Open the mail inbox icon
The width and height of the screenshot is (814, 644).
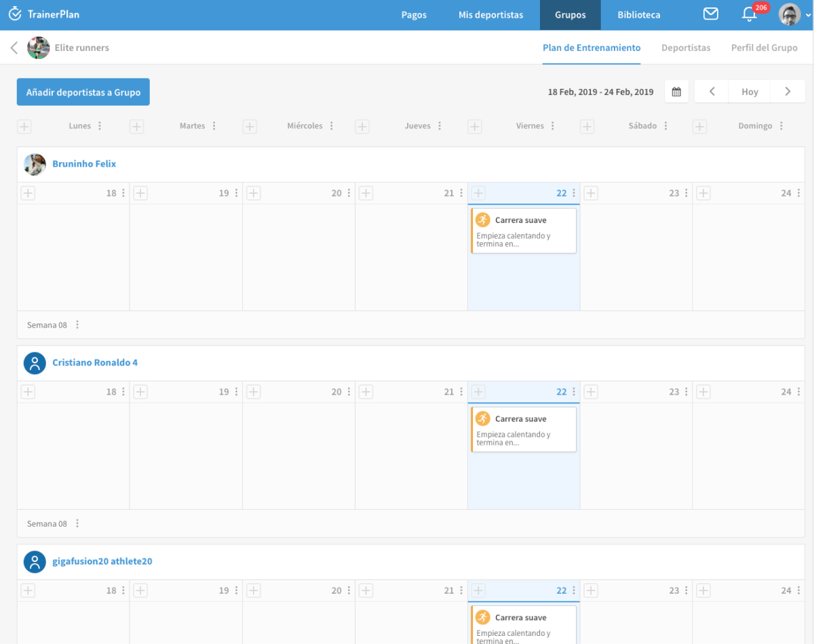click(710, 14)
